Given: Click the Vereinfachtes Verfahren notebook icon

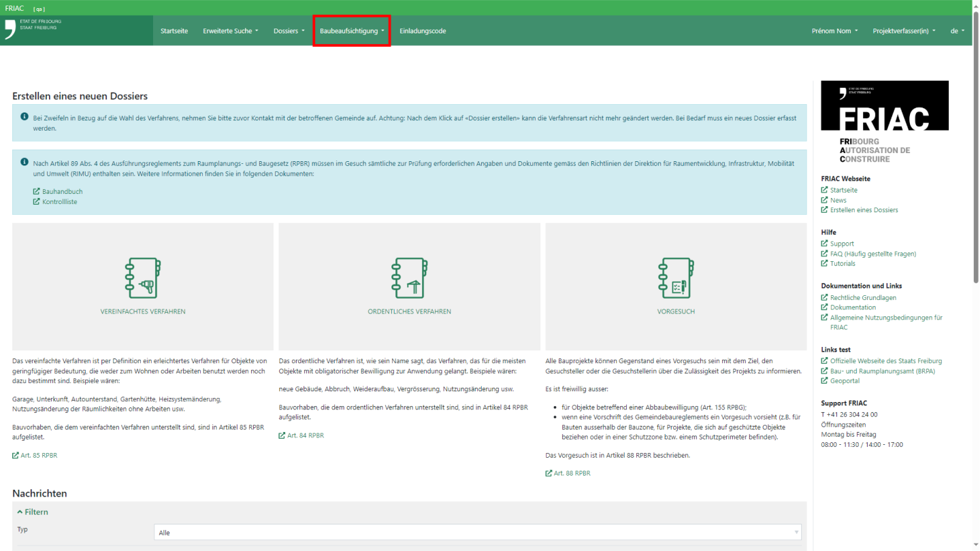Looking at the screenshot, I should (143, 278).
